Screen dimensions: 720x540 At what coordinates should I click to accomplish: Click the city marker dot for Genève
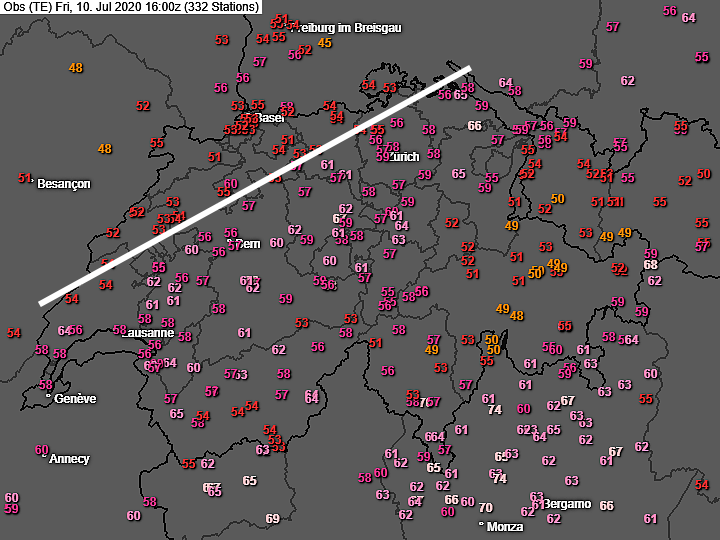click(48, 395)
